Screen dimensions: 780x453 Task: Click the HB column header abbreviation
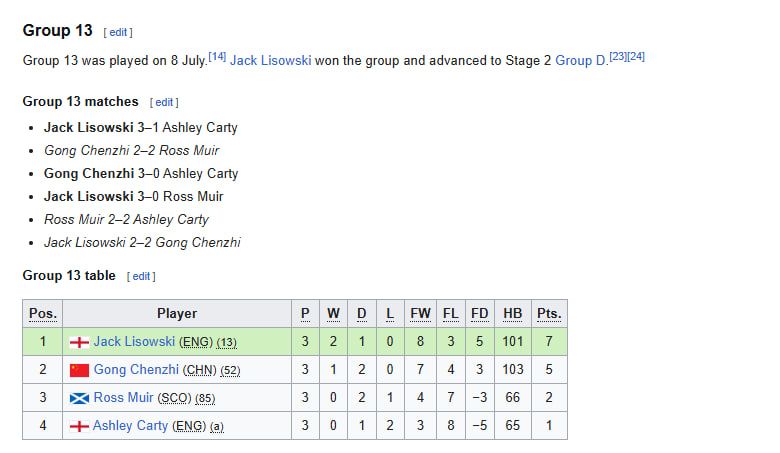click(x=512, y=314)
